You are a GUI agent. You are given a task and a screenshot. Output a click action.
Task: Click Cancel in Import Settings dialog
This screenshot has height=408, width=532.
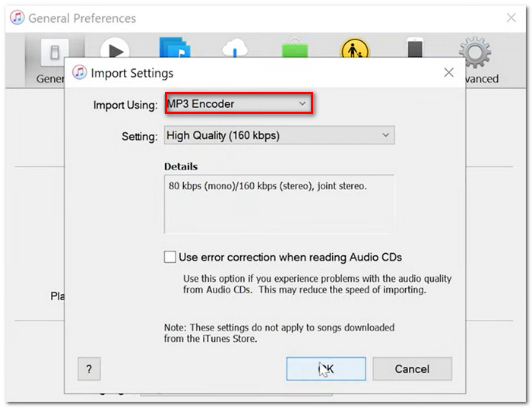point(412,368)
